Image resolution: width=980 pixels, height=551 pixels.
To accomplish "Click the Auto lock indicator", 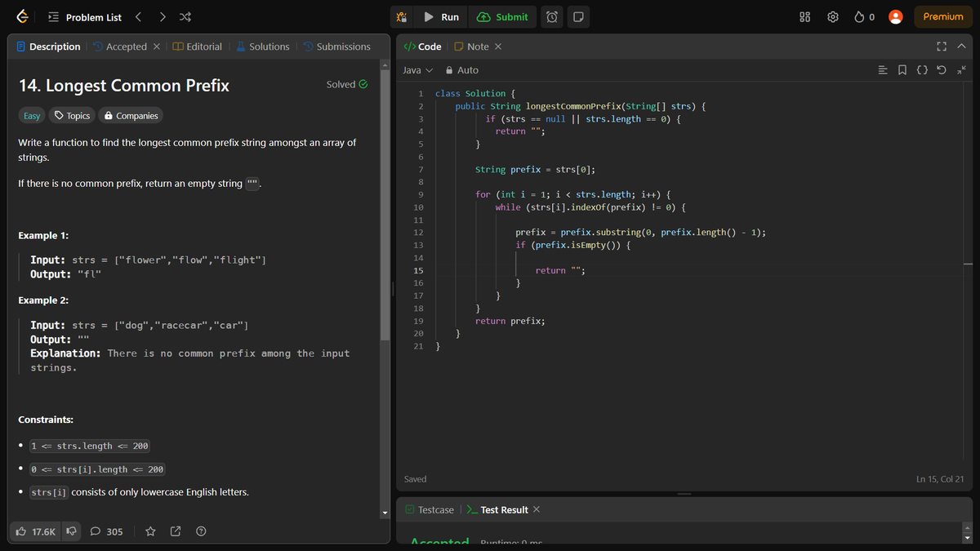I will (x=462, y=70).
